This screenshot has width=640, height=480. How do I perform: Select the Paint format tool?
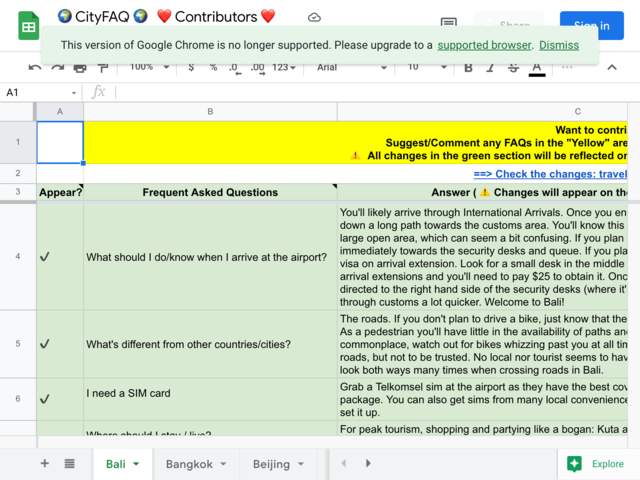pyautogui.click(x=103, y=68)
